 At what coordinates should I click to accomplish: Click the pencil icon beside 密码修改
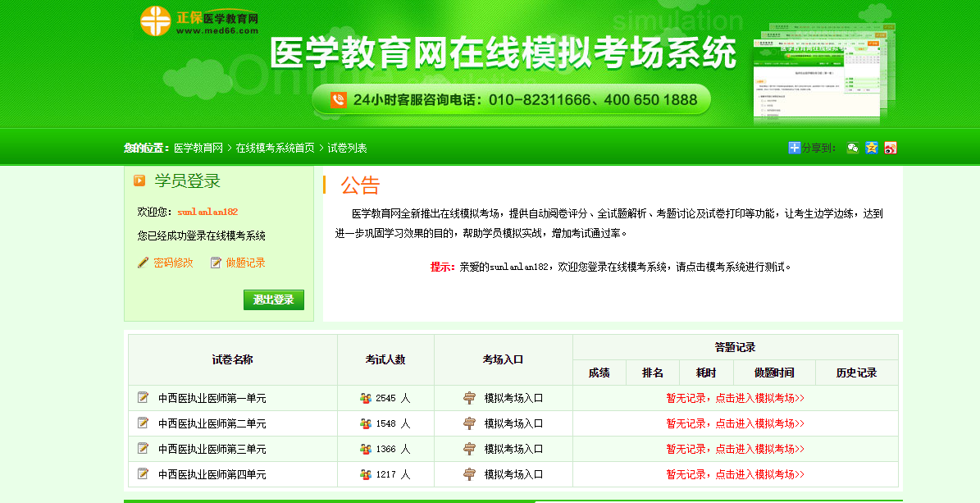pyautogui.click(x=143, y=263)
